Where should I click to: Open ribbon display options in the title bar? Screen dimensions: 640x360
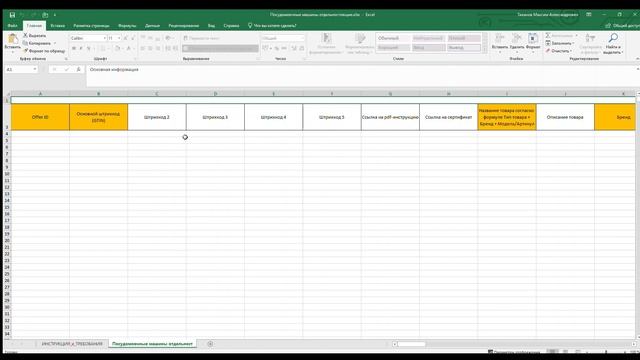pos(589,15)
